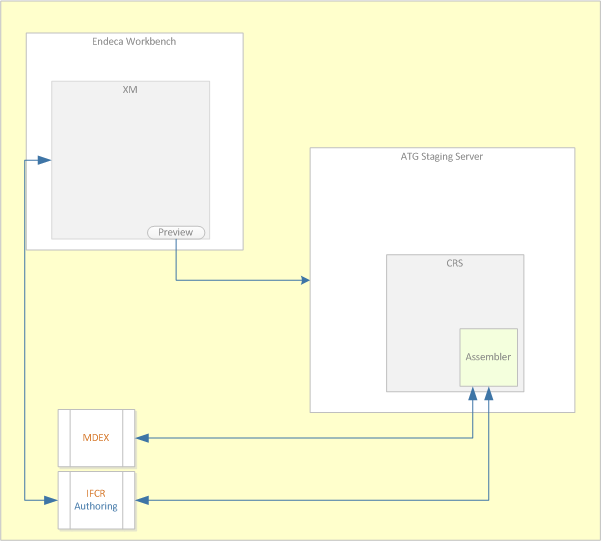Click the Preview button in XM
The image size is (601, 541).
[x=176, y=232]
